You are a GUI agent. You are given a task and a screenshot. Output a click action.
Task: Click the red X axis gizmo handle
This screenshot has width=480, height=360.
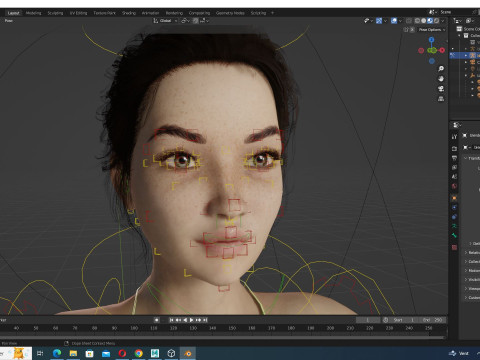pos(442,50)
